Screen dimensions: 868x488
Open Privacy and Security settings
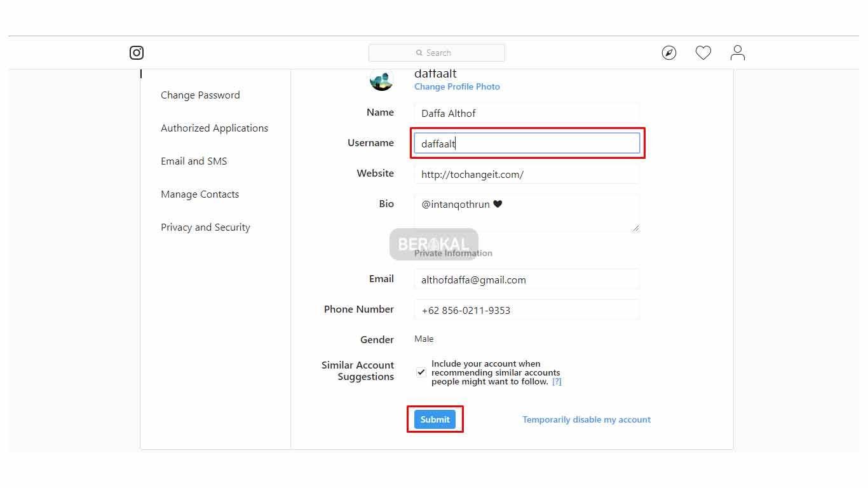(x=205, y=227)
